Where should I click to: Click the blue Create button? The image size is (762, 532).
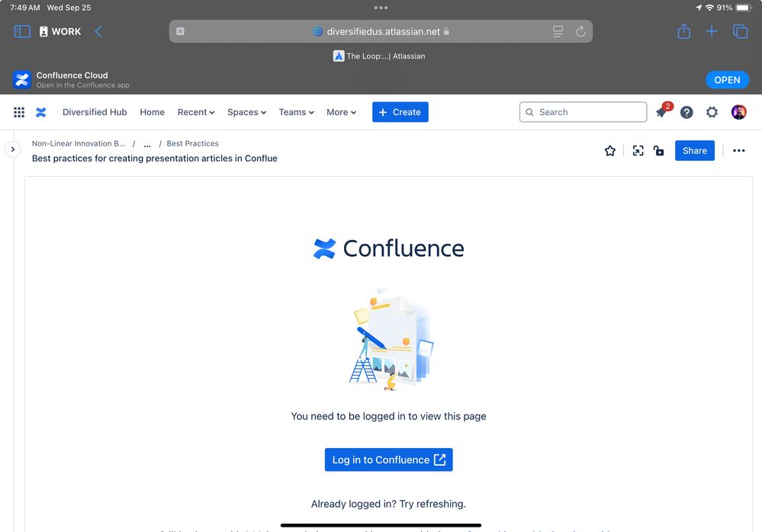coord(400,112)
